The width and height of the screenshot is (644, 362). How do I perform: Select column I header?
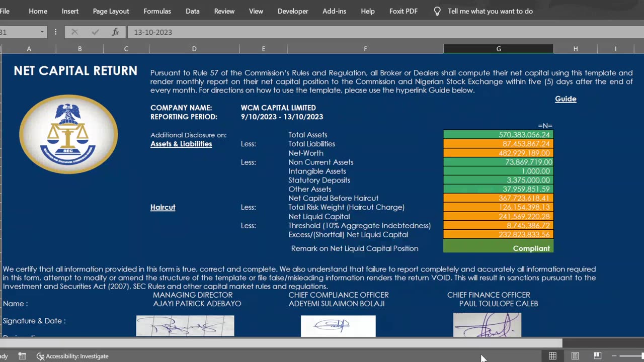click(615, 49)
